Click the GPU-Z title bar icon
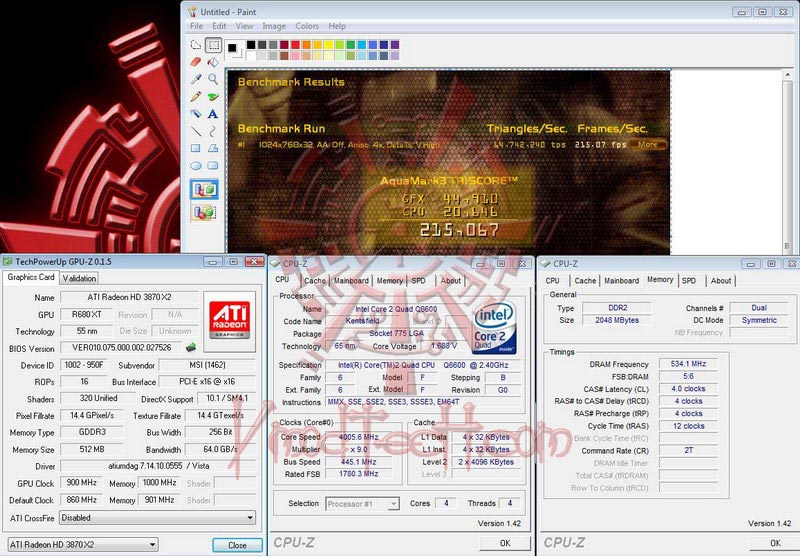Image resolution: width=800 pixels, height=556 pixels. (x=8, y=262)
